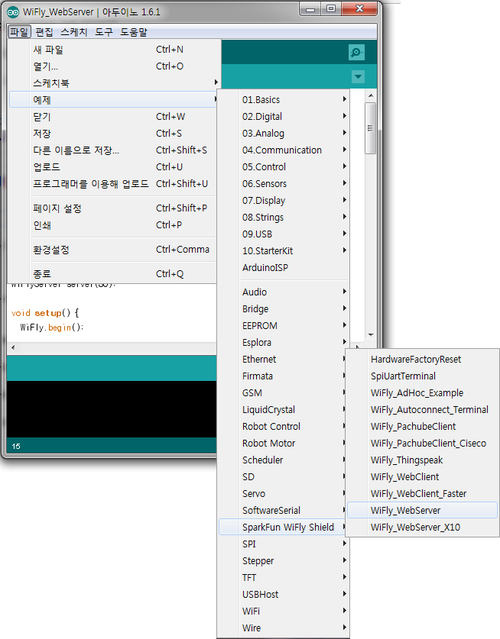
Task: Open the 도움말 menu
Action: pyautogui.click(x=133, y=32)
